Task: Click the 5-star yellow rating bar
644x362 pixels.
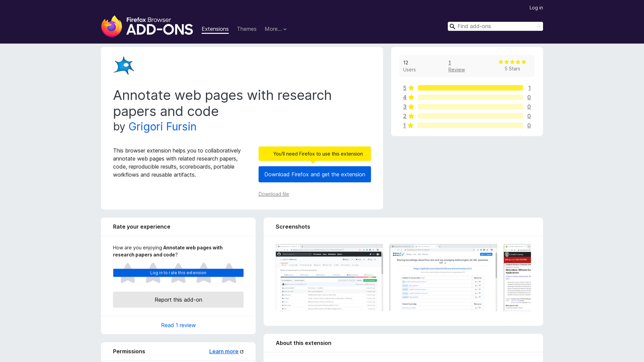Action: point(470,88)
